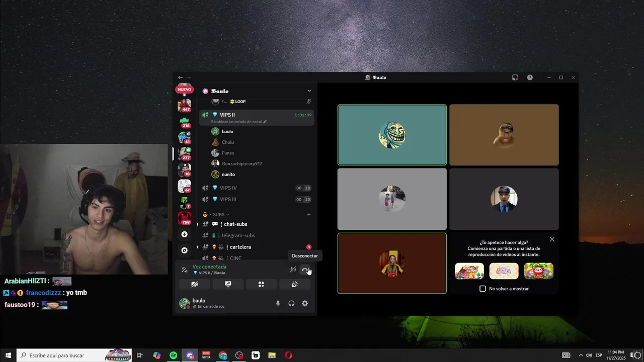This screenshot has width=644, height=362.
Task: Set a channel status under VIPS II
Action: (239, 122)
